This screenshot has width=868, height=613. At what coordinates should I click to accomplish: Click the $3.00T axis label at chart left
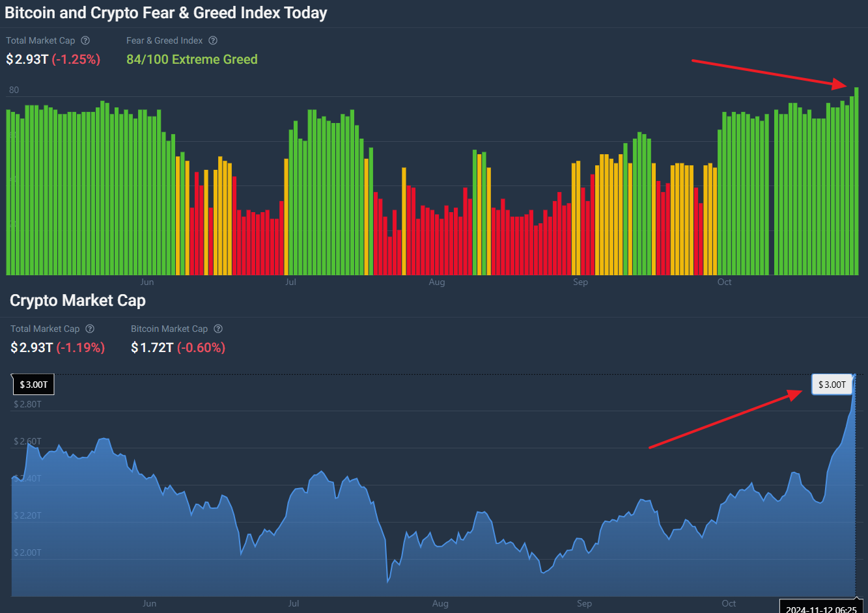[33, 385]
